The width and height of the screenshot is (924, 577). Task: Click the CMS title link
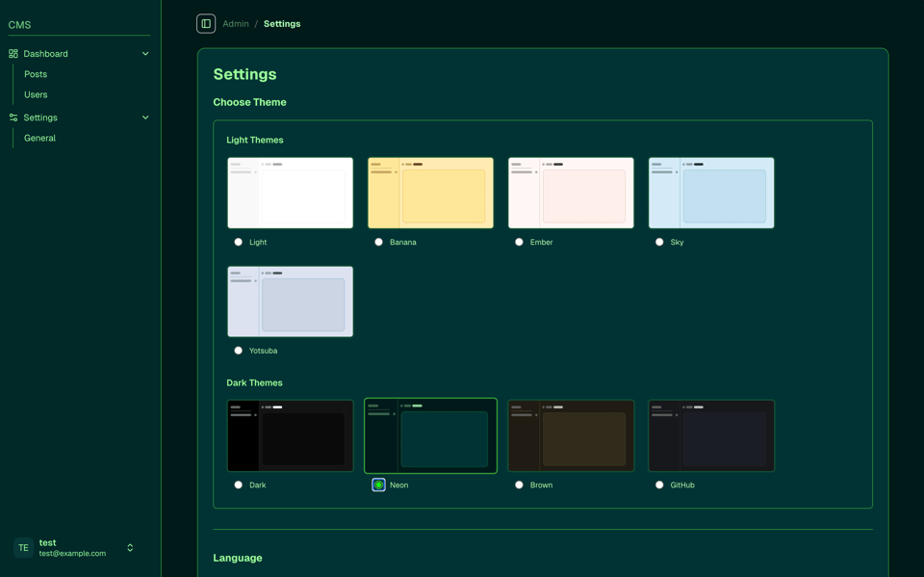coord(20,25)
